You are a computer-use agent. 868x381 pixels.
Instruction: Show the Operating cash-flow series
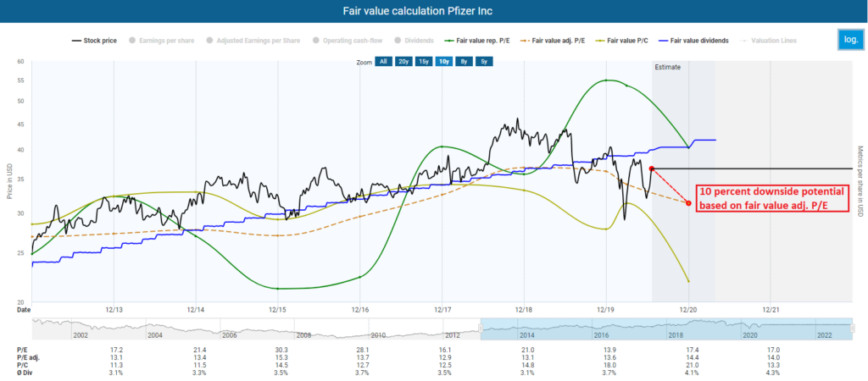coord(348,41)
